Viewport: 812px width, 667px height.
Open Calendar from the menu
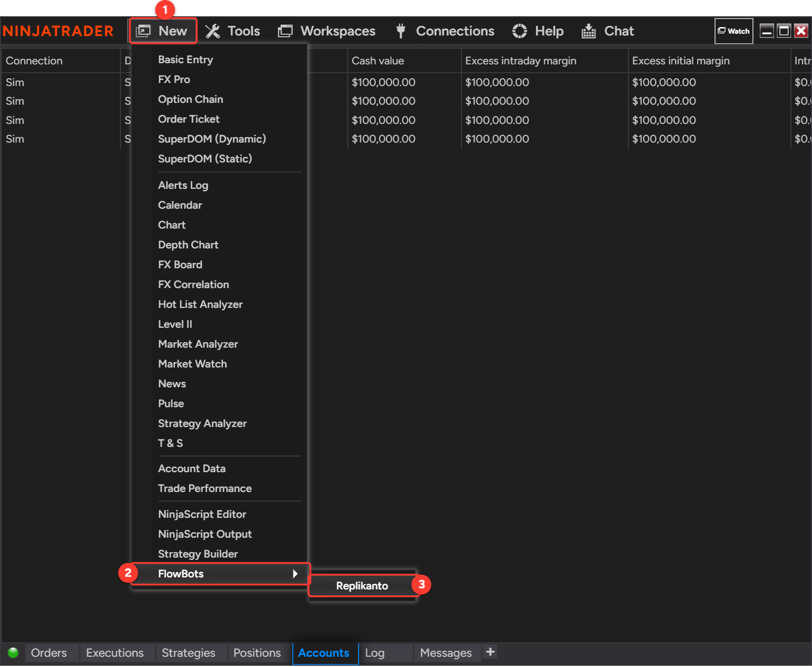pyautogui.click(x=180, y=205)
